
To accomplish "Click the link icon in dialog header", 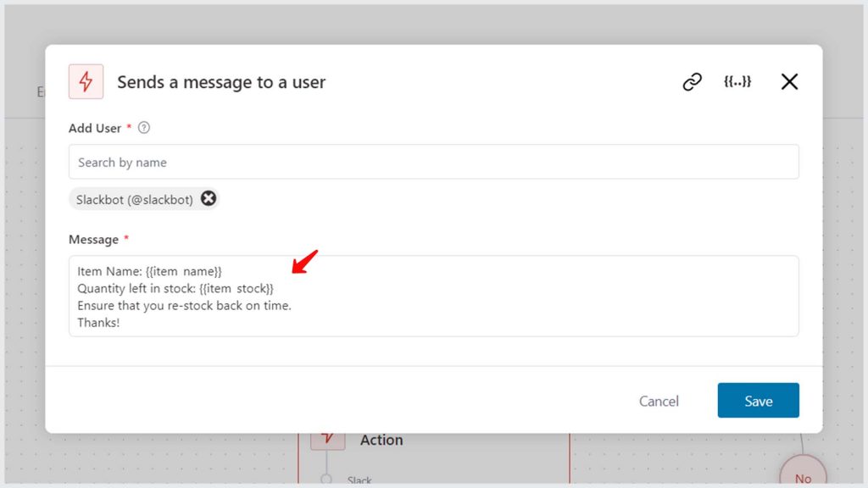I will tap(692, 82).
